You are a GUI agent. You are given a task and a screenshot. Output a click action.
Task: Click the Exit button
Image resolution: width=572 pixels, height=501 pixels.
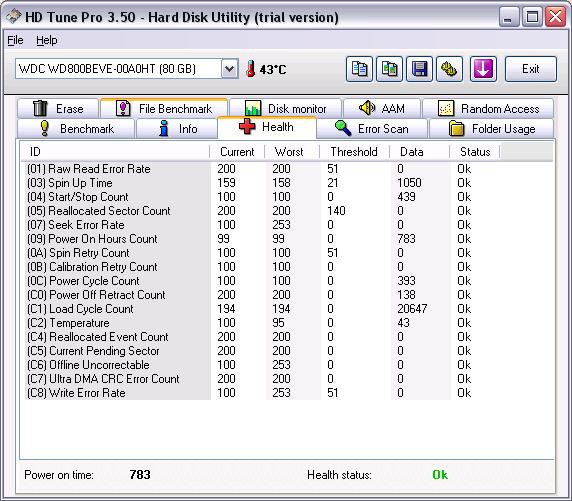pos(531,69)
